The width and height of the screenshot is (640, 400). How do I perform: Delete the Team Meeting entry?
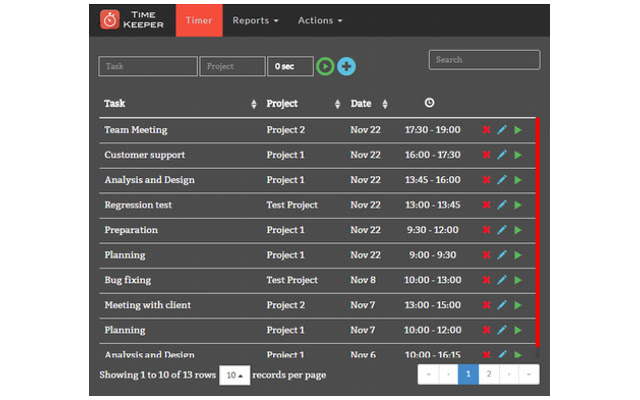(486, 130)
